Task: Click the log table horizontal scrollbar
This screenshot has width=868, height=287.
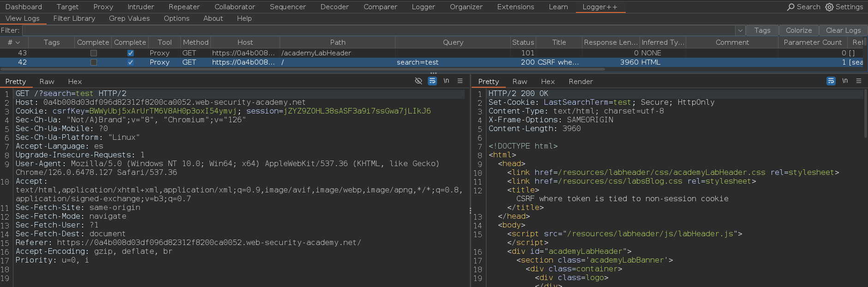Action: tap(302, 70)
